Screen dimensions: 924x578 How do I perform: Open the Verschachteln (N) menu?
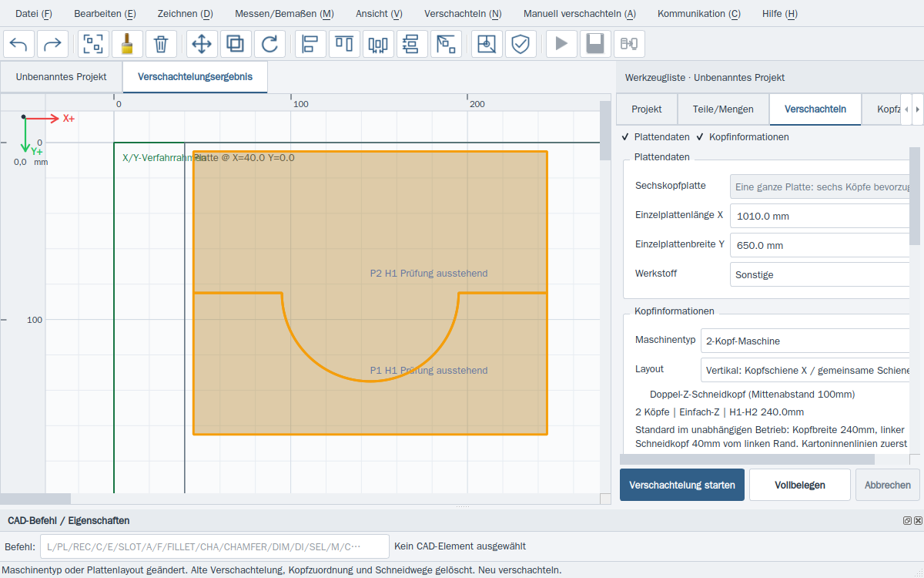point(463,14)
